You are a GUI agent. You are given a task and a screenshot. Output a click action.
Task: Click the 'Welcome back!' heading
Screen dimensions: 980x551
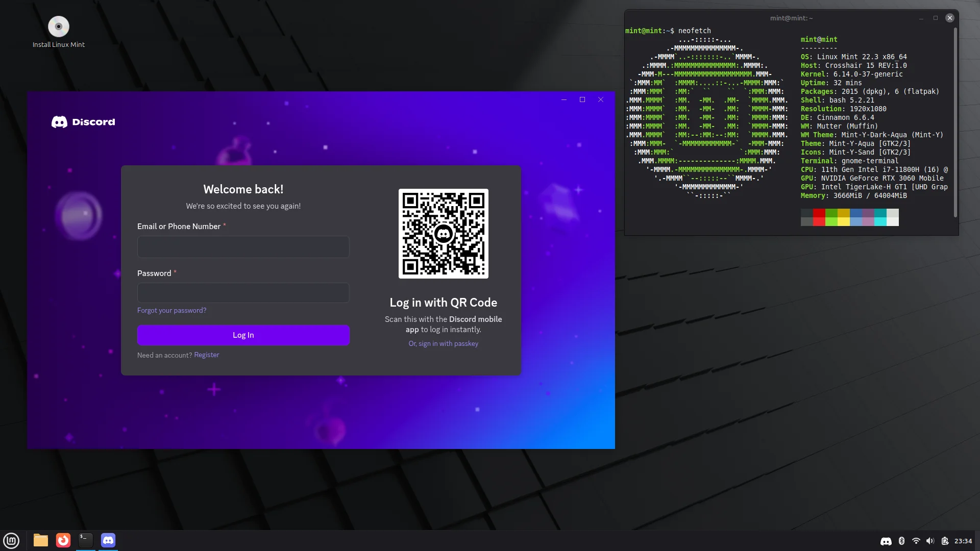tap(243, 189)
